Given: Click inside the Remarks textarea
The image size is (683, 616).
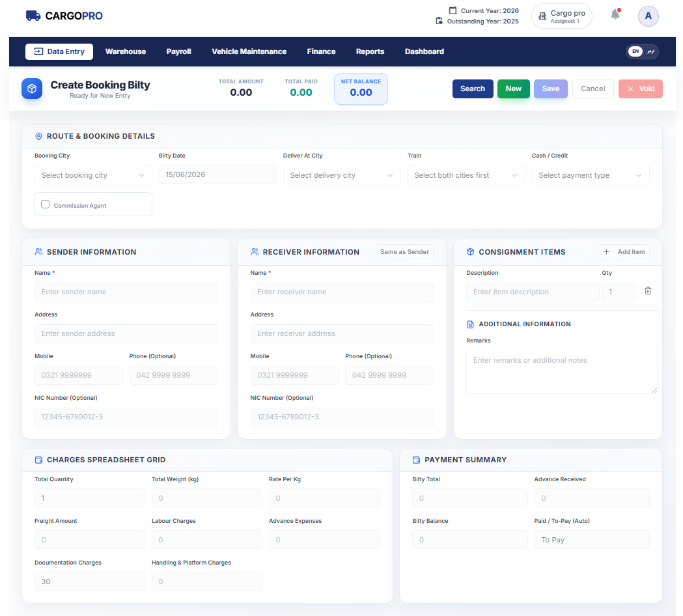Looking at the screenshot, I should click(x=562, y=372).
